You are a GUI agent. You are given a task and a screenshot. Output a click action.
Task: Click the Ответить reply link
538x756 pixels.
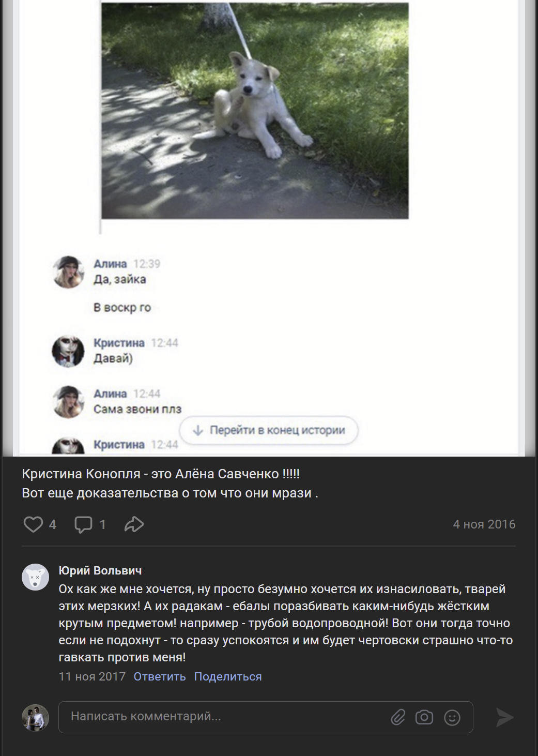click(x=160, y=676)
